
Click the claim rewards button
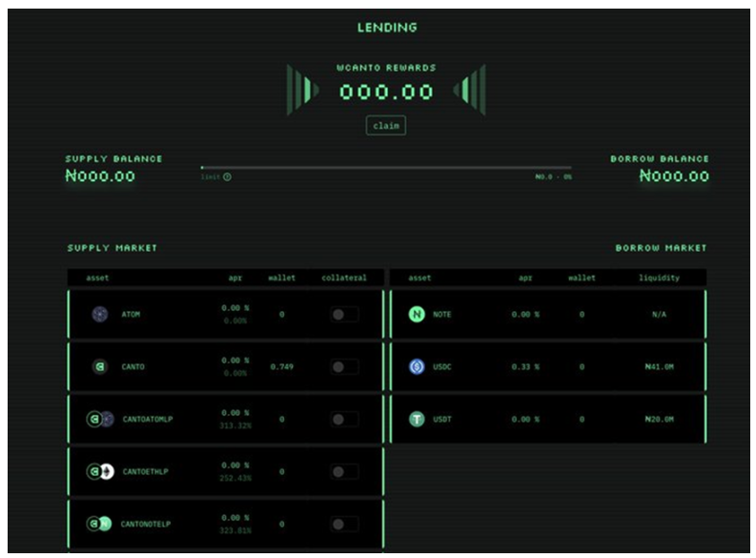pyautogui.click(x=386, y=125)
